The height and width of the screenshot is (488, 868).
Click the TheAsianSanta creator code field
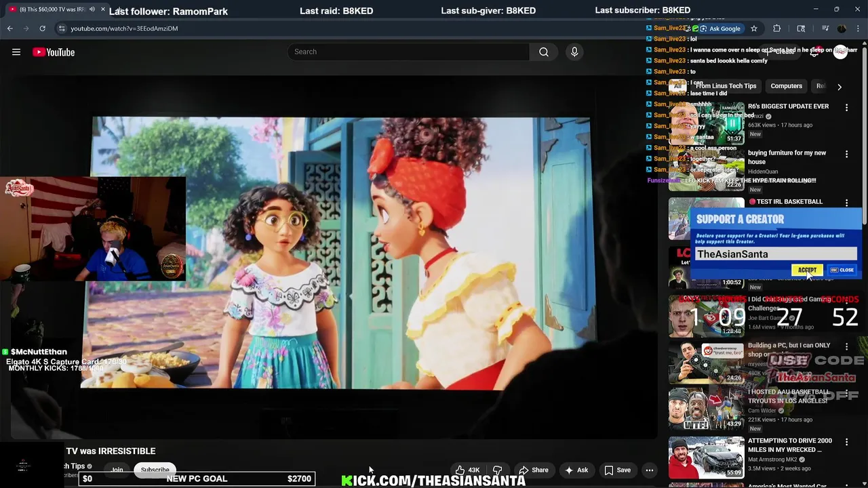[776, 254]
